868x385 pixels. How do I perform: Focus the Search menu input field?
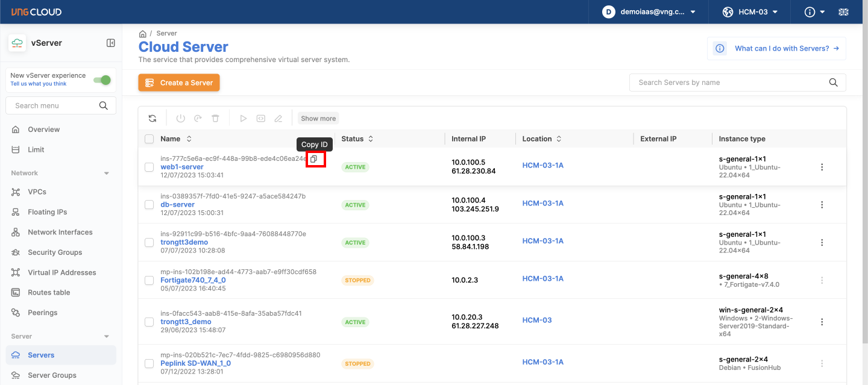(x=54, y=105)
